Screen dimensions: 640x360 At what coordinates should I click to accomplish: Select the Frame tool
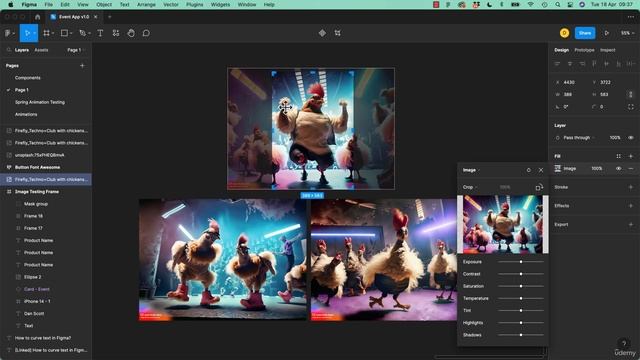pyautogui.click(x=47, y=33)
